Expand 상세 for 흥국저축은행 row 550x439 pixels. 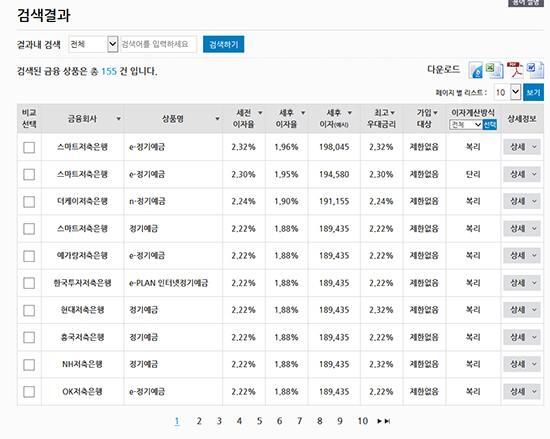click(522, 337)
